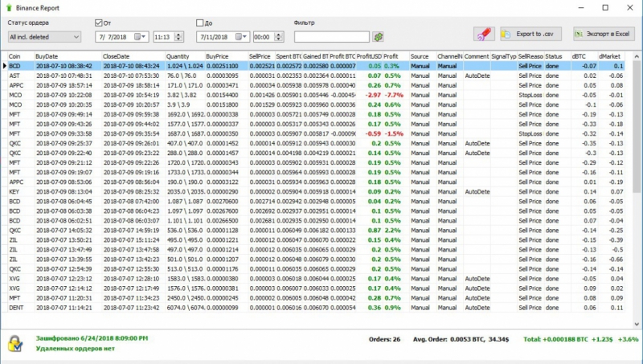Click the Экспорт в Excel button
Viewport: 643px width, 364px height.
coord(604,34)
